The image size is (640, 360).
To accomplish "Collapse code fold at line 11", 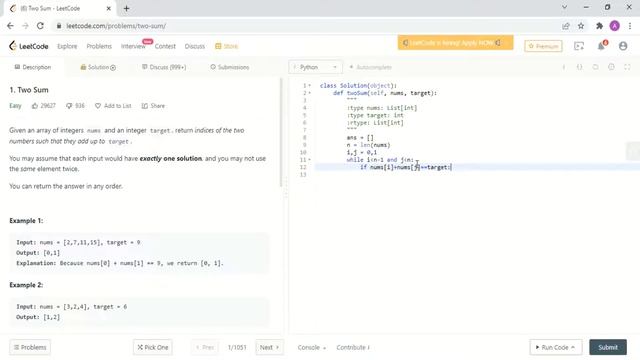I will point(310,160).
